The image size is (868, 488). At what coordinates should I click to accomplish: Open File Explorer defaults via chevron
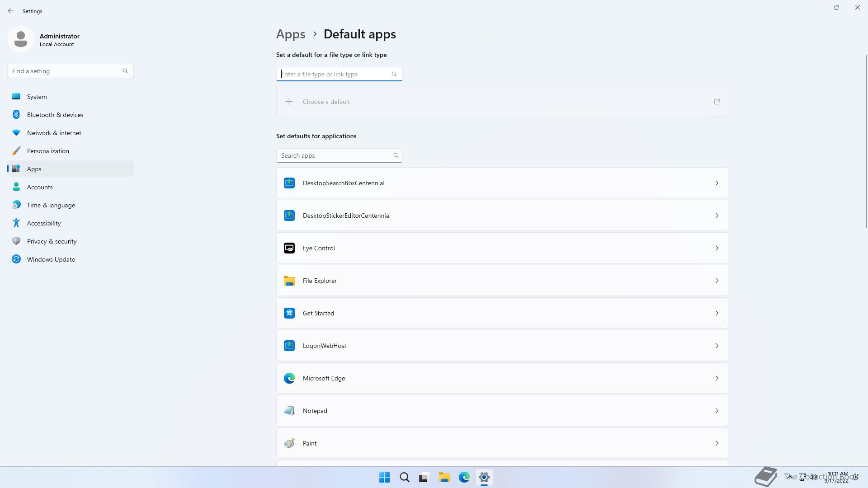717,281
